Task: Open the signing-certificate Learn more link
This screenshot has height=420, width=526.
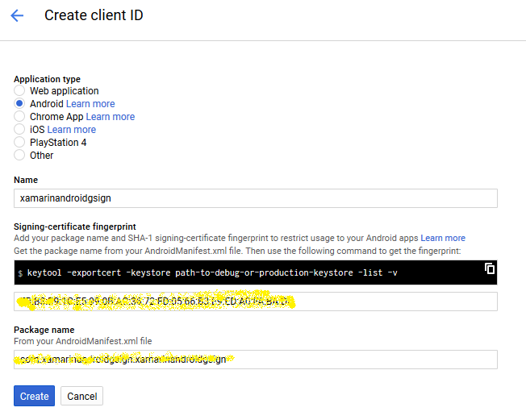Action: pos(443,238)
